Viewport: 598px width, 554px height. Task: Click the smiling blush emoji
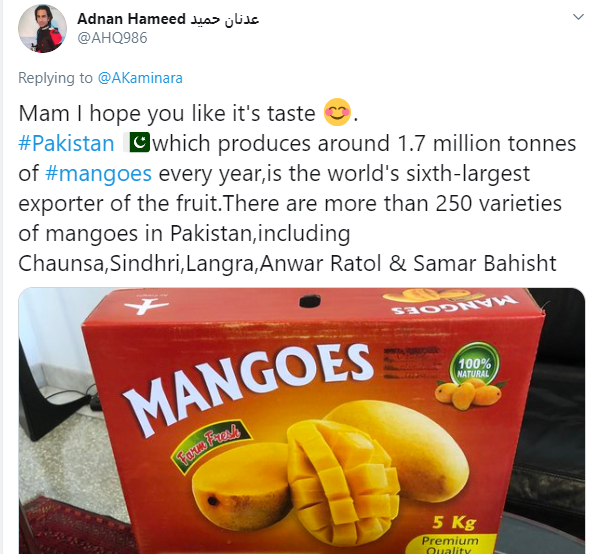[x=337, y=112]
